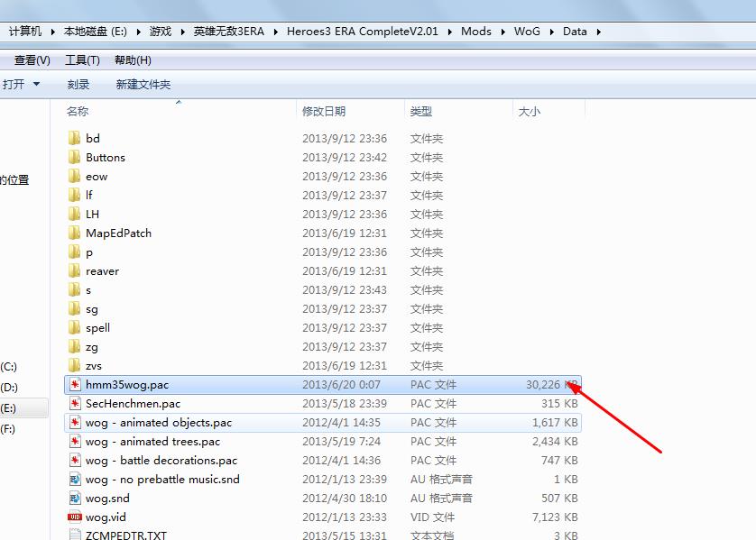Select the reaver folder icon
This screenshot has width=756, height=540.
tap(74, 270)
